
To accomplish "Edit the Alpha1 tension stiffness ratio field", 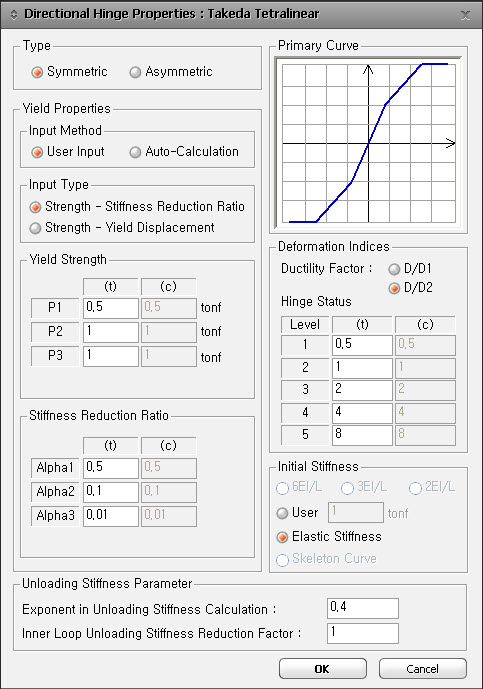I will (111, 468).
